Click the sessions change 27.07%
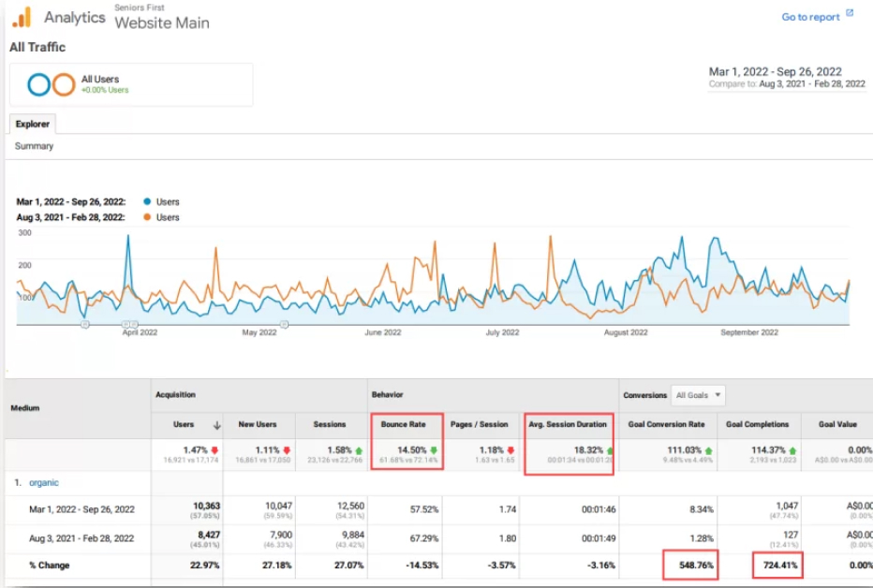Viewport: 873px width, 588px height. [348, 566]
